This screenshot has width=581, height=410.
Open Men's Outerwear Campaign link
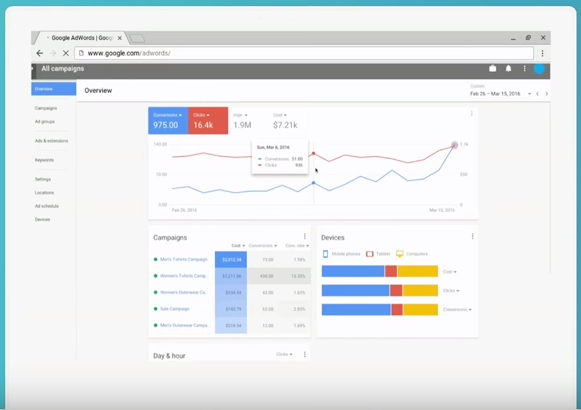[x=184, y=325]
